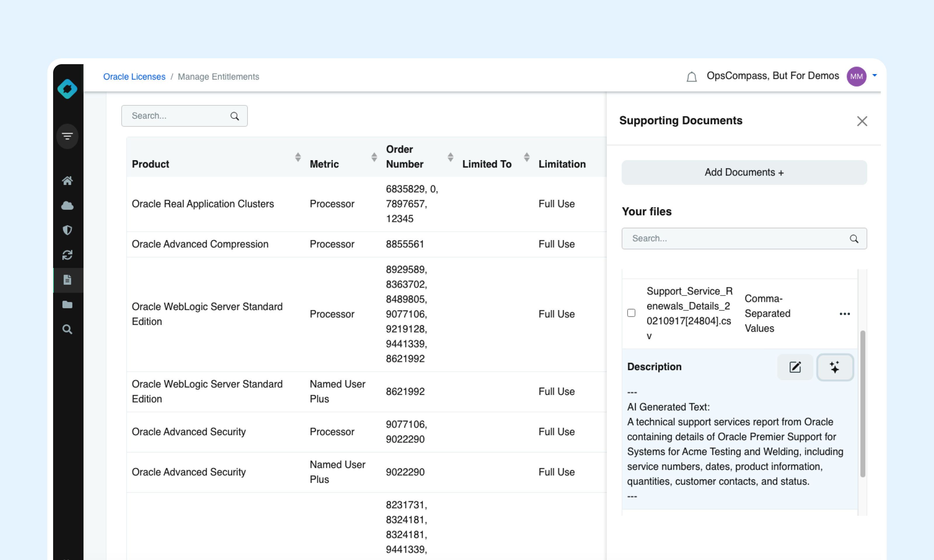Click Full Use for Oracle Advanced Compression
The height and width of the screenshot is (560, 934).
(x=557, y=244)
